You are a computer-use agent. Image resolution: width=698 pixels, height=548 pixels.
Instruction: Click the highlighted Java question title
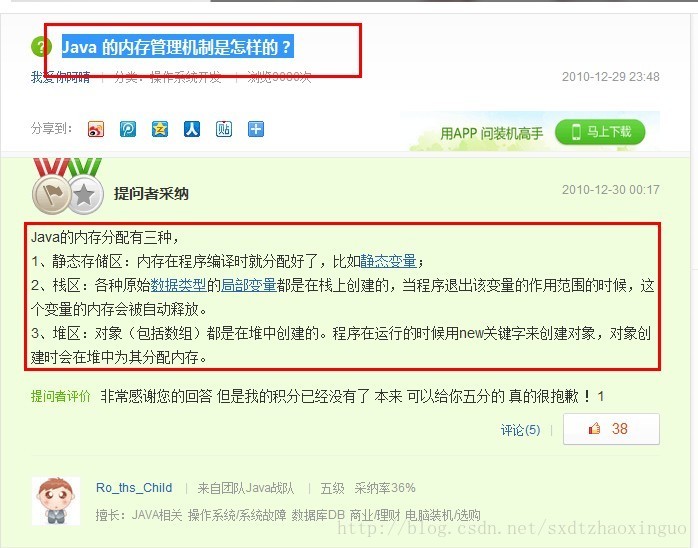177,46
